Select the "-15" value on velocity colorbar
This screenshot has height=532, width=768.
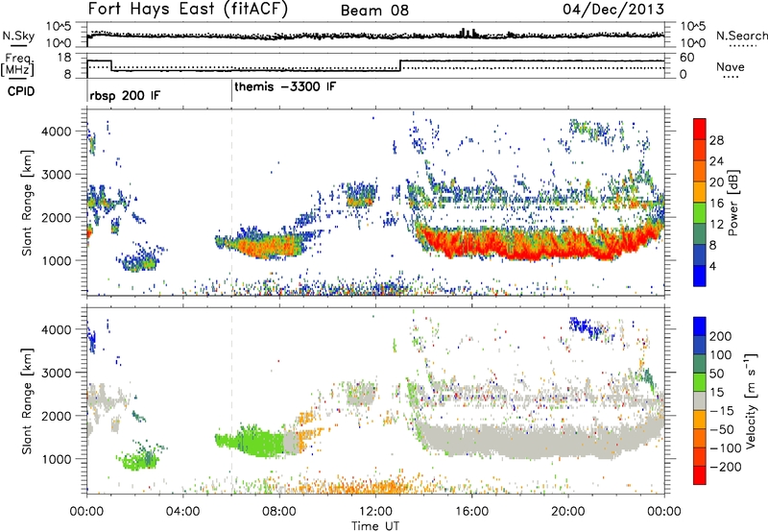[x=722, y=411]
